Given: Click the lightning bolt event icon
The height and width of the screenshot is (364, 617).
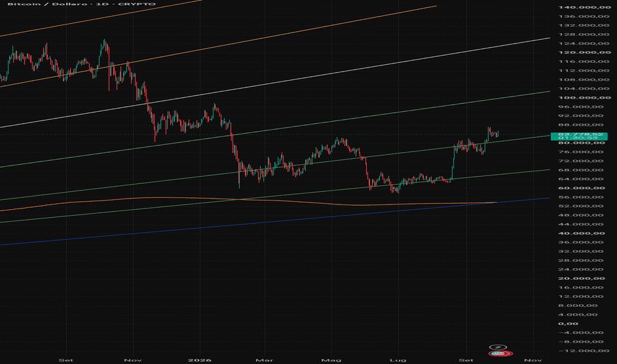Looking at the screenshot, I should pyautogui.click(x=498, y=347).
